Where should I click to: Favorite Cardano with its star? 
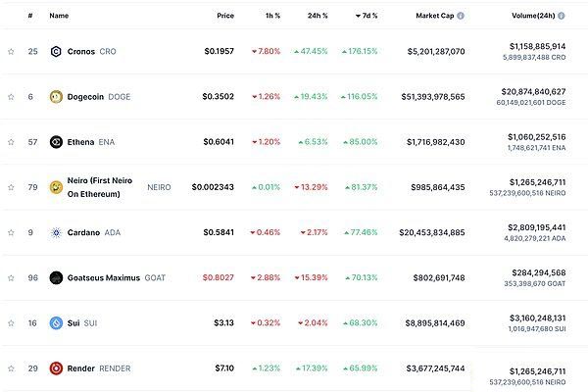[x=11, y=232]
